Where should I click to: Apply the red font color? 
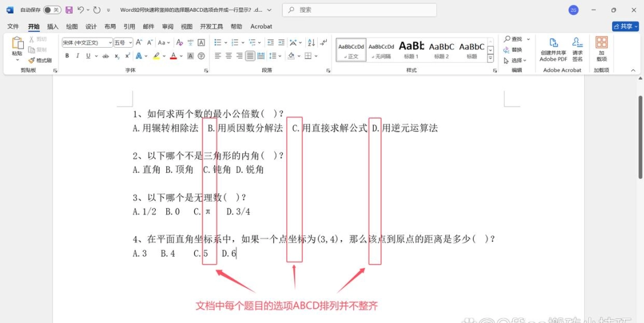point(174,56)
